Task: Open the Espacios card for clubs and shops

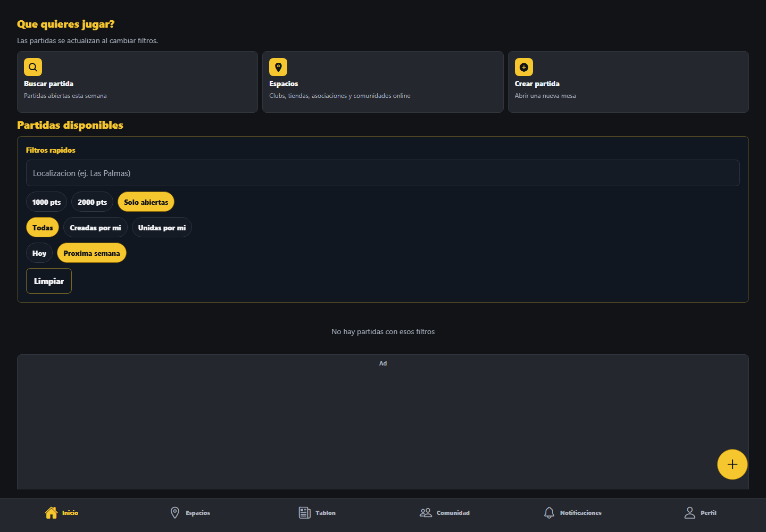Action: coord(383,82)
